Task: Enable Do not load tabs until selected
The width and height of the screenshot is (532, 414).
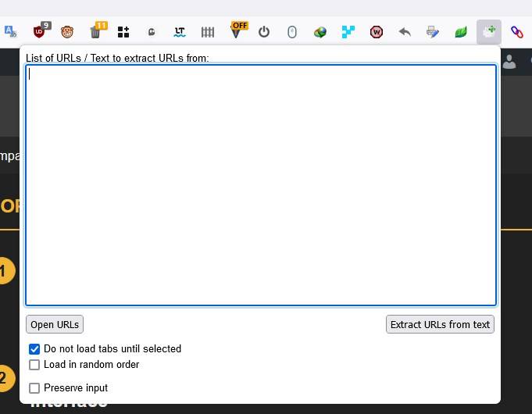Action: 34,349
